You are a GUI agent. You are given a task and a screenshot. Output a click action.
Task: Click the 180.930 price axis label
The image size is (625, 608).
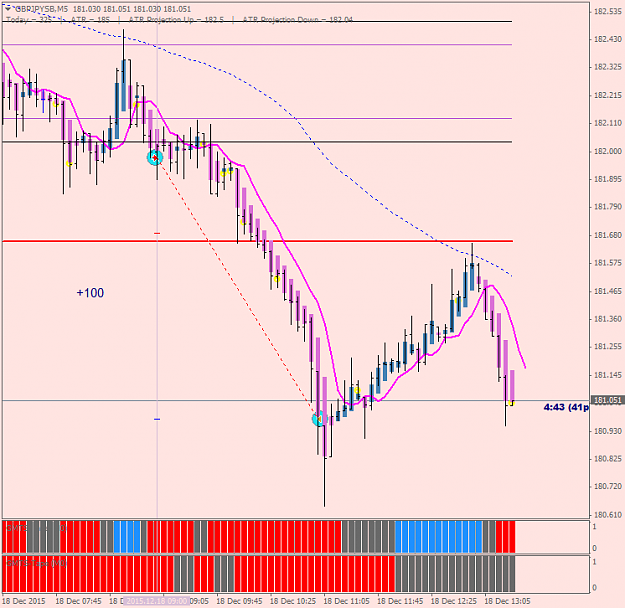click(608, 431)
